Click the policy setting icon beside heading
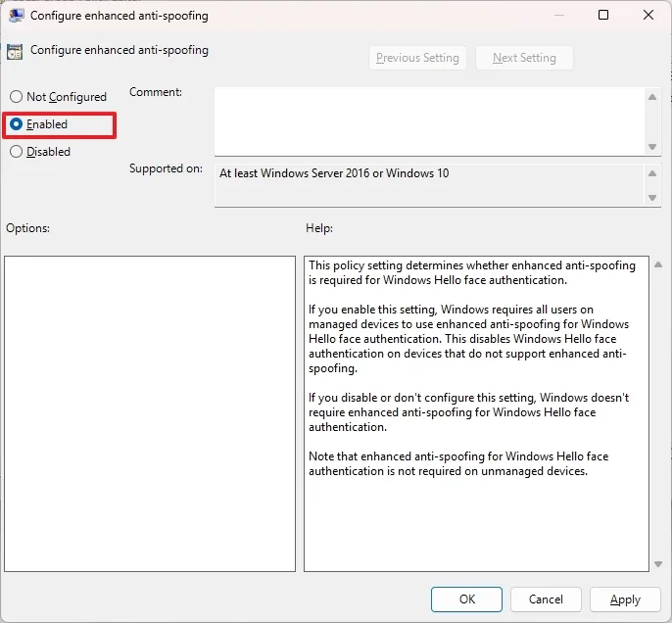The width and height of the screenshot is (672, 623). 15,52
